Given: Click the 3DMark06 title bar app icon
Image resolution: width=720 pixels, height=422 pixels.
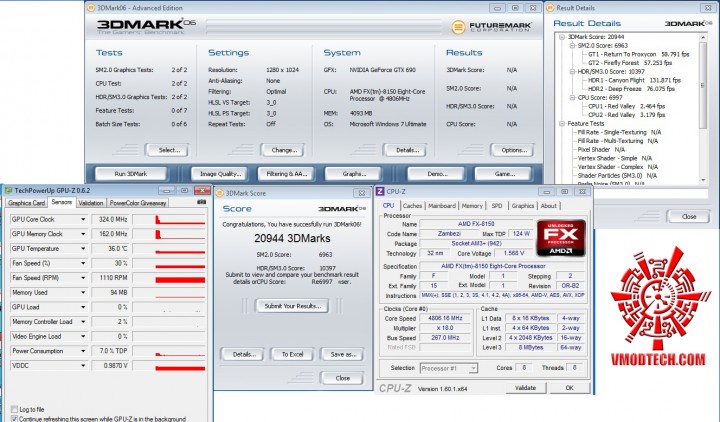Looking at the screenshot, I should [x=91, y=8].
